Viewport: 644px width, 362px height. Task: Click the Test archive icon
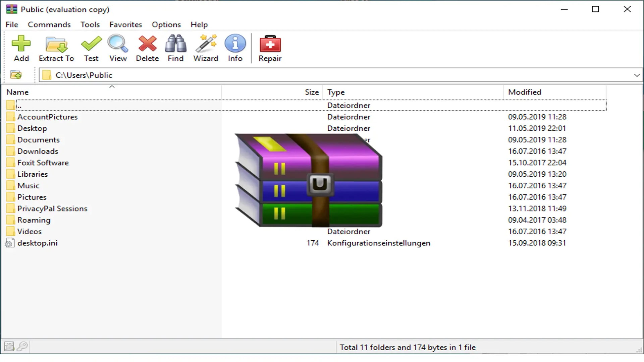(x=91, y=48)
